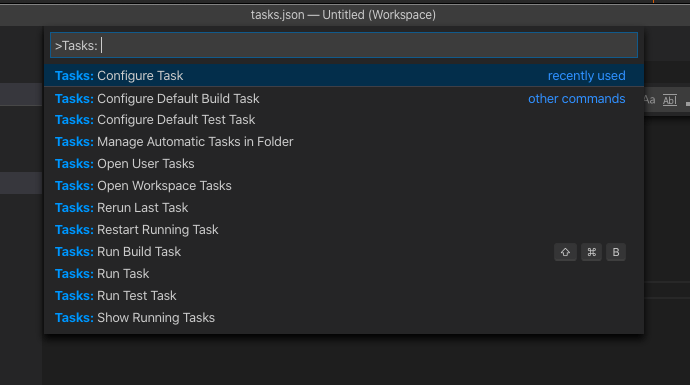Open Tasks: Manage Automatic Tasks in Folder
Image resolution: width=690 pixels, height=385 pixels.
(x=344, y=142)
